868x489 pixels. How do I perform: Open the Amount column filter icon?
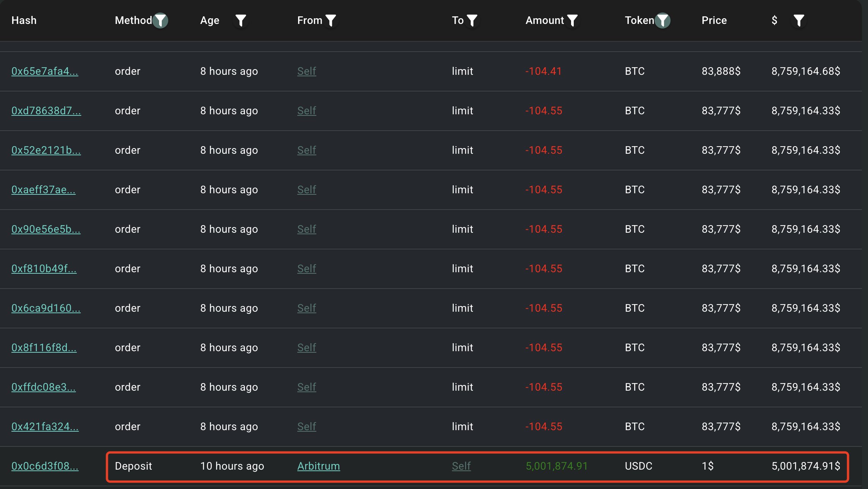572,21
